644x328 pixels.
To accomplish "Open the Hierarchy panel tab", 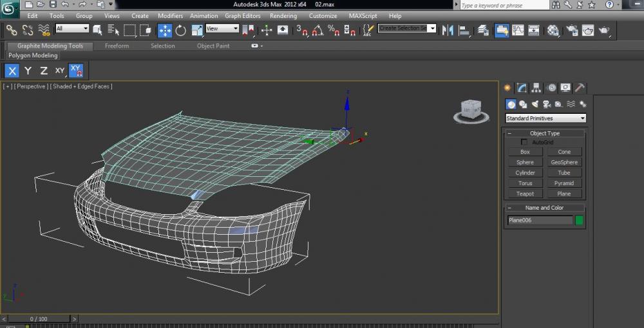I will click(x=536, y=88).
